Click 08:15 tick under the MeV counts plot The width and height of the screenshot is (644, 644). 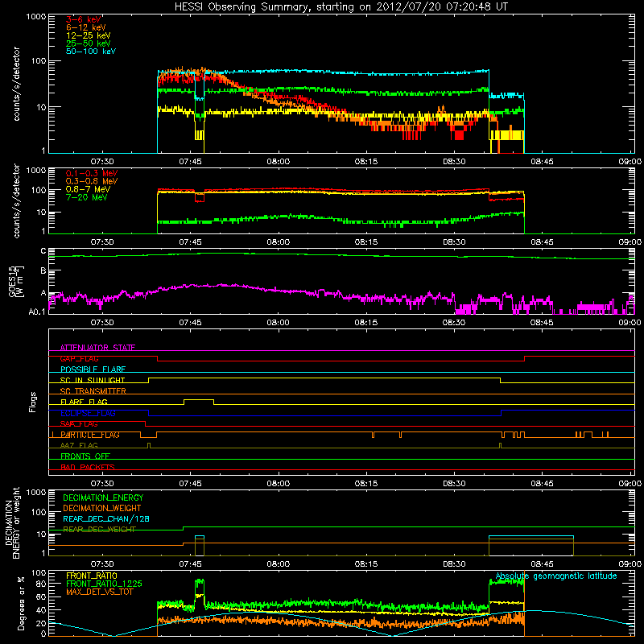tap(366, 242)
